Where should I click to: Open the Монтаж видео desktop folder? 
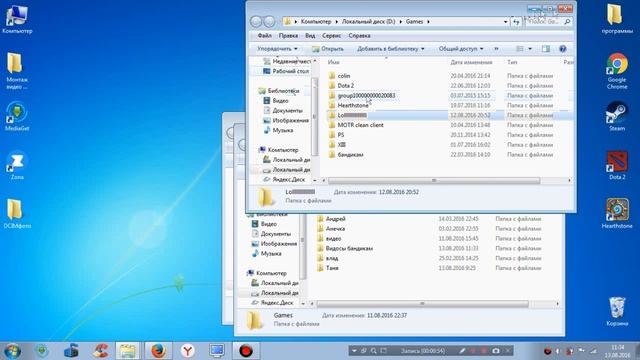coord(16,70)
